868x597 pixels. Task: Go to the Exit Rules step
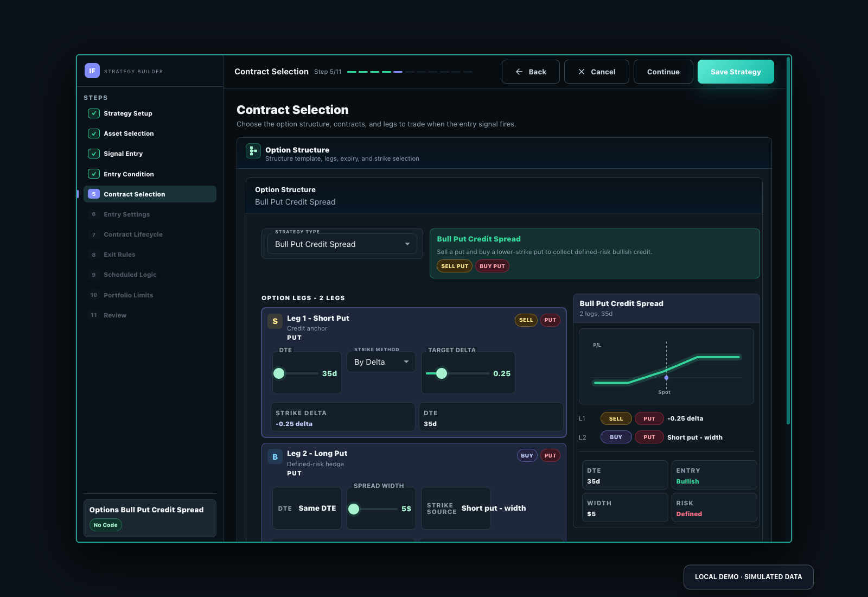150,255
